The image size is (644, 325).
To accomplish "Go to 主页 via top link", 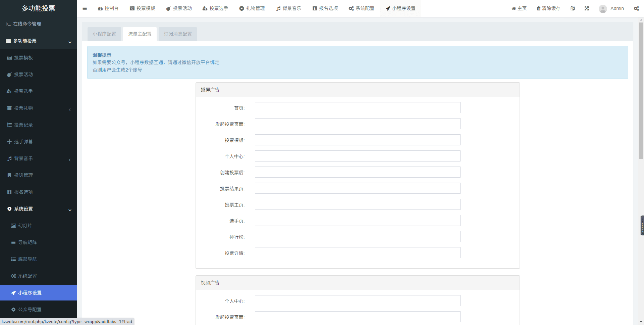I will (519, 8).
